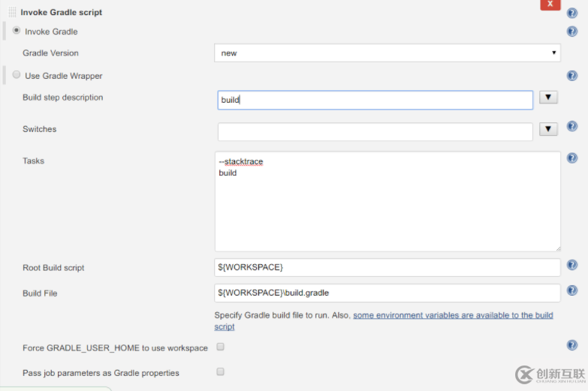Show help for the Switches field

click(572, 126)
